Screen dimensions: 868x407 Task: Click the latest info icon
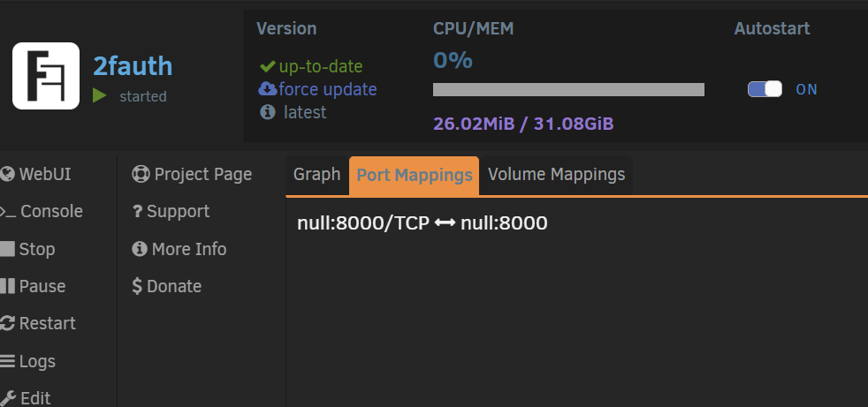pos(268,112)
